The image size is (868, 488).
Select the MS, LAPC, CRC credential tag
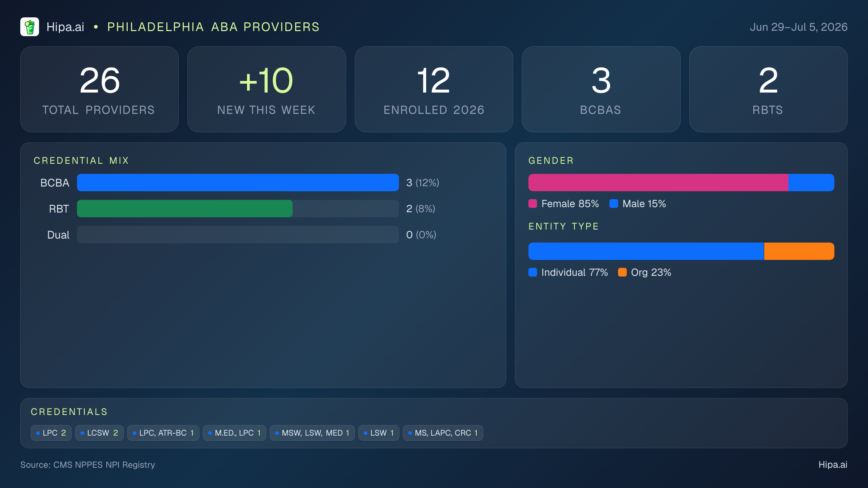click(x=443, y=433)
